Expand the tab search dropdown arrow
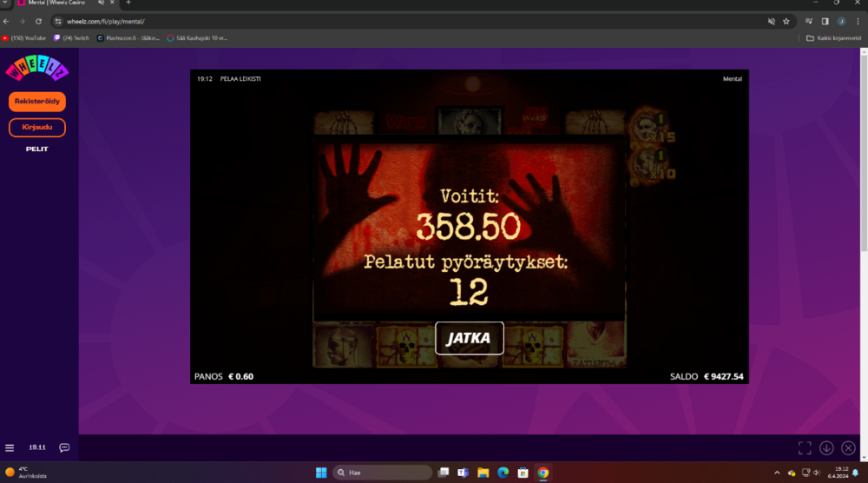 [5, 3]
